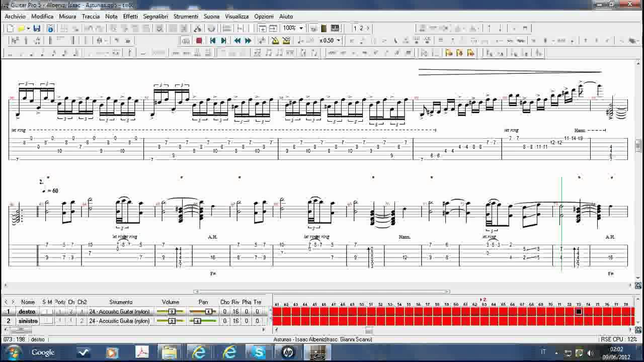Image resolution: width=644 pixels, height=362 pixels.
Task: Click the rewind double-arrow icon
Action: (x=237, y=41)
